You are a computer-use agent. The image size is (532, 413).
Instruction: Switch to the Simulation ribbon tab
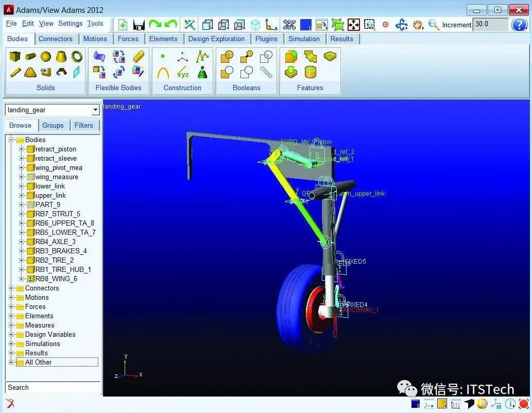pos(304,39)
